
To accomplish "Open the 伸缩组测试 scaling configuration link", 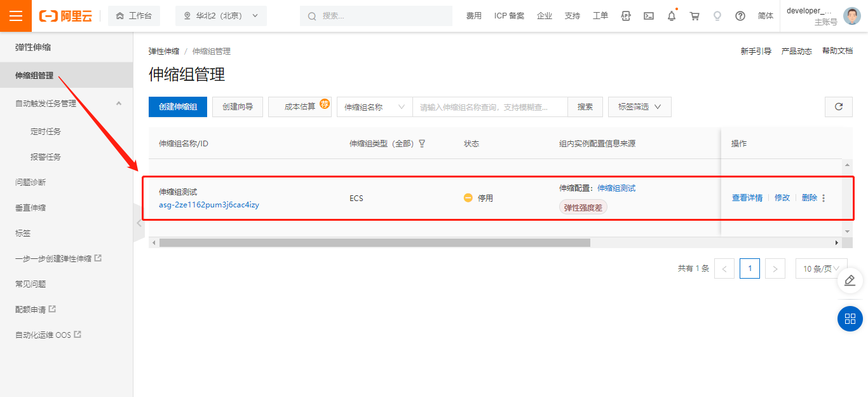I will 616,188.
